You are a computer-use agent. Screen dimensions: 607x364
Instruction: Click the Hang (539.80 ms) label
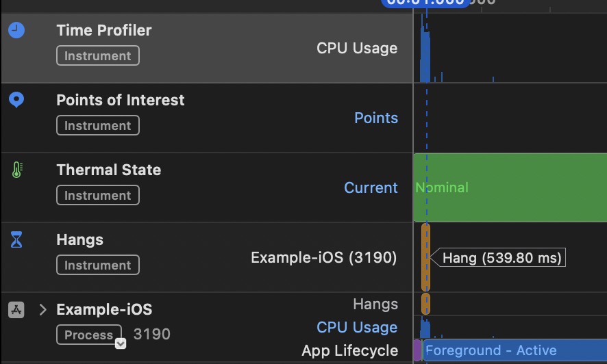(501, 258)
